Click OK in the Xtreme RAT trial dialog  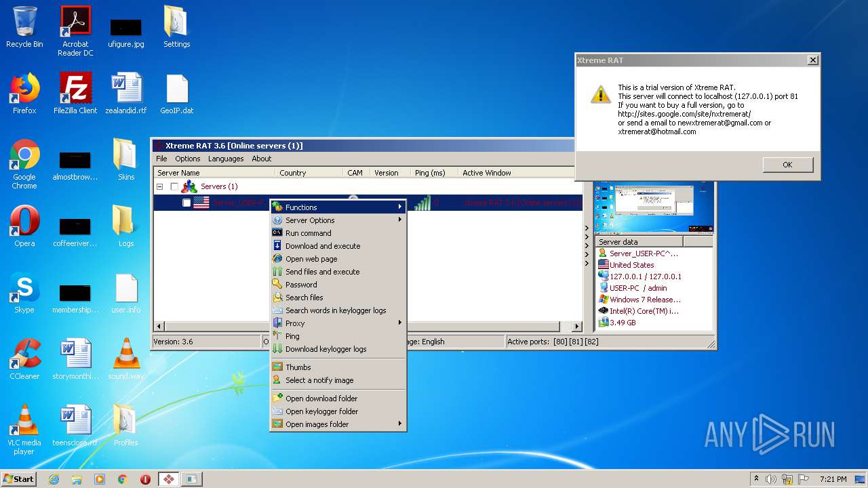(787, 165)
